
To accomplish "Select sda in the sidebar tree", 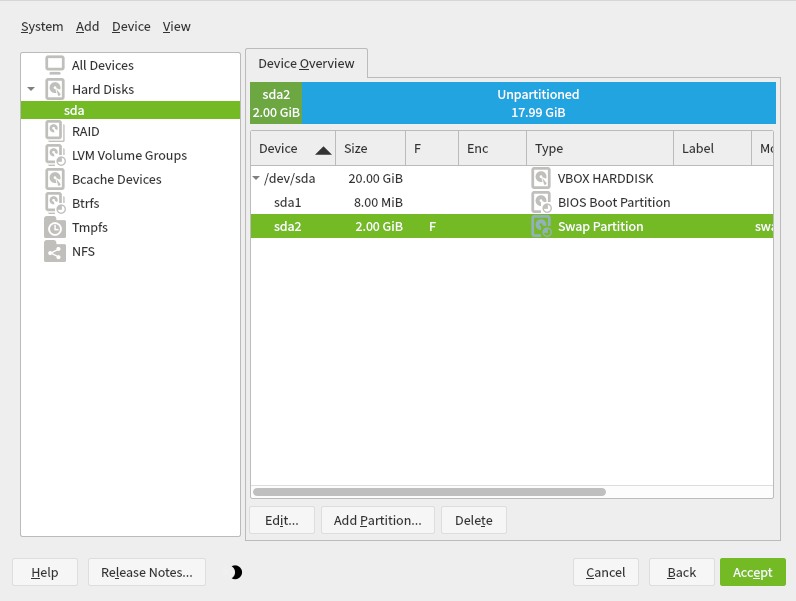I will tap(130, 110).
